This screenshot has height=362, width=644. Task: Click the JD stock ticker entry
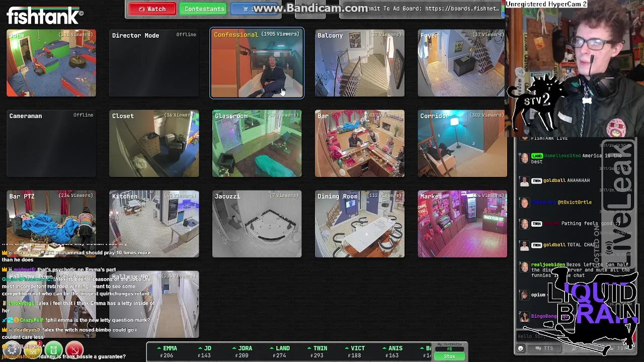point(204,351)
